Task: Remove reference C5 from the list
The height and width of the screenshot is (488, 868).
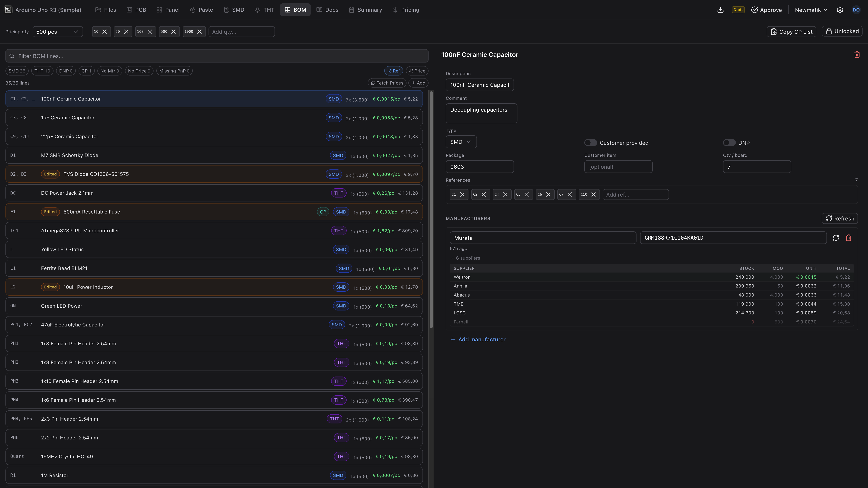Action: 527,194
